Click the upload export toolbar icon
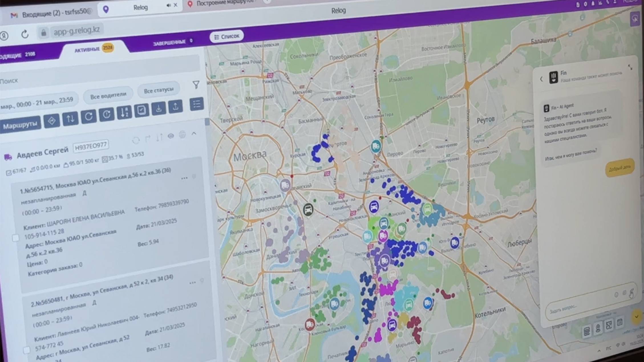The width and height of the screenshot is (644, 362). pyautogui.click(x=175, y=106)
